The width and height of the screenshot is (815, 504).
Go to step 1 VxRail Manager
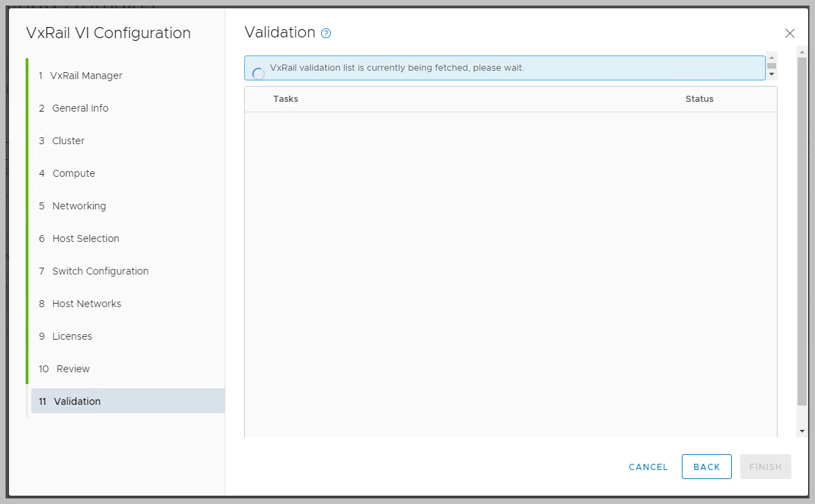click(80, 76)
